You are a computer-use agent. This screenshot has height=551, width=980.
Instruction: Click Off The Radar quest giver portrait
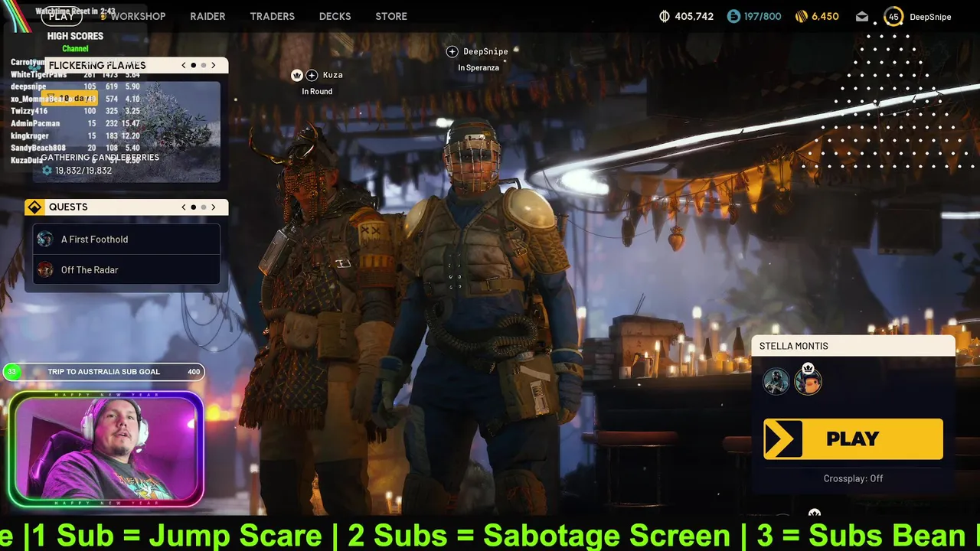45,270
